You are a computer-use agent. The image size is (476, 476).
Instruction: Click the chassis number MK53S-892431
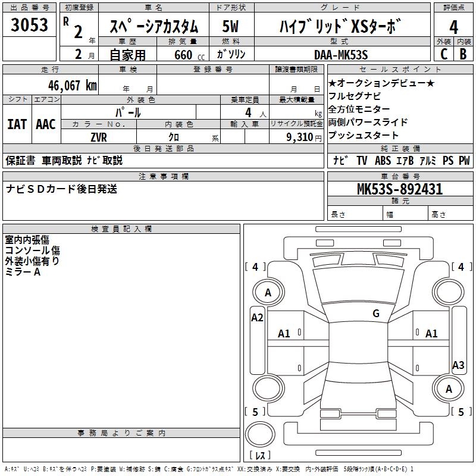click(x=400, y=189)
